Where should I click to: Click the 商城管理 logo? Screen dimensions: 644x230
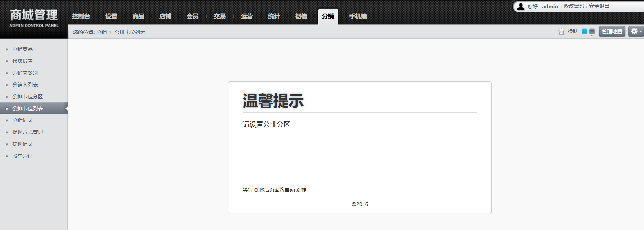34,18
